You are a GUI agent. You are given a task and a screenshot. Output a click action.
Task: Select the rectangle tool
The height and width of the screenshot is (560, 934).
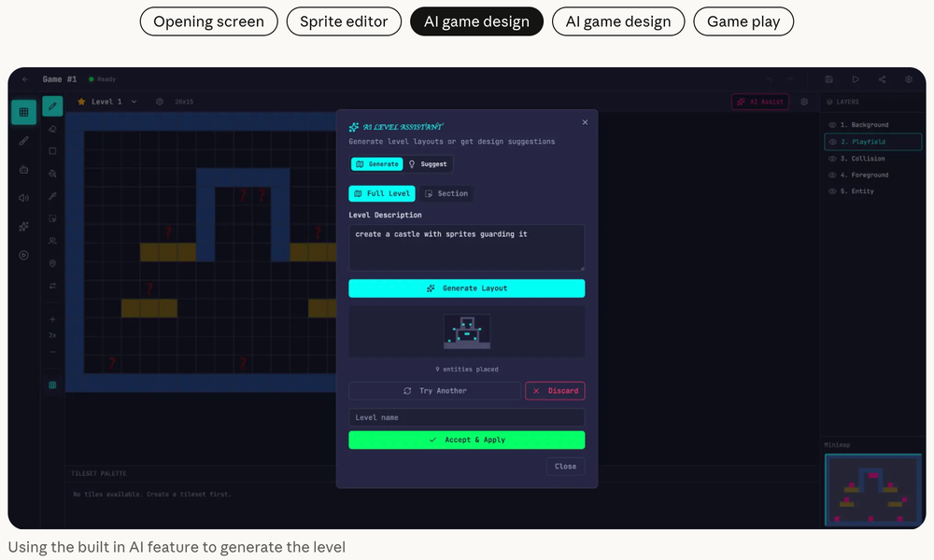pyautogui.click(x=53, y=151)
